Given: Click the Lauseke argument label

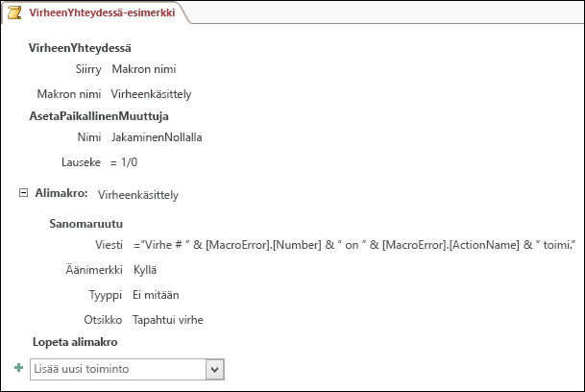Looking at the screenshot, I should [x=82, y=162].
